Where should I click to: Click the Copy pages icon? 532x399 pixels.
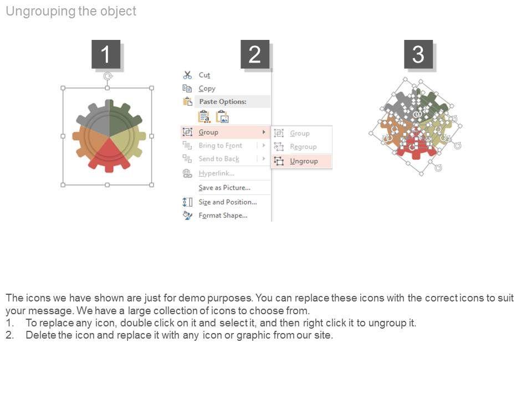click(187, 88)
